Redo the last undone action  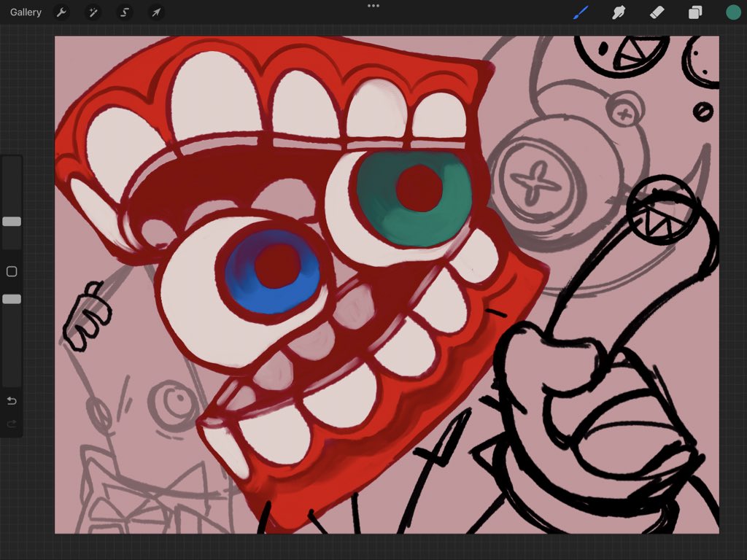tap(12, 424)
